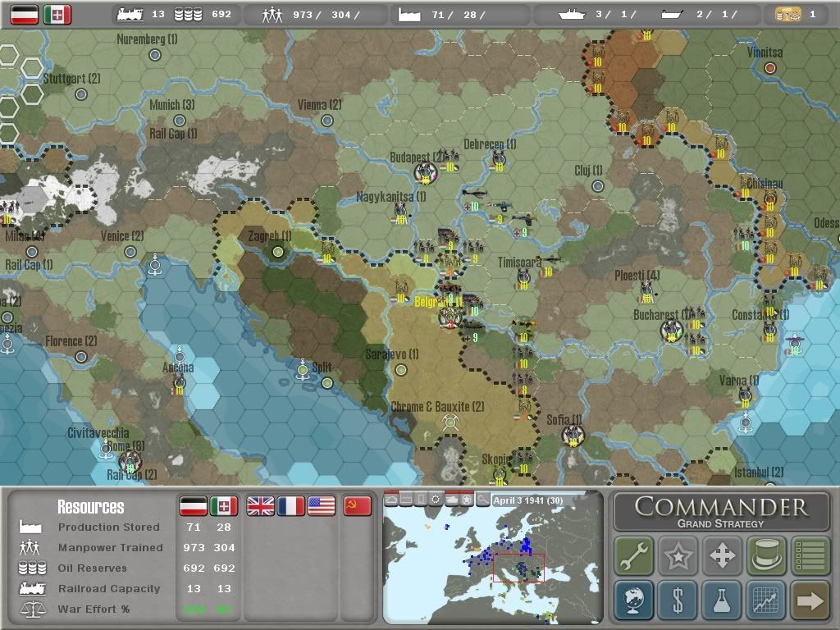Screen dimensions: 840x630
Task: Toggle the star roundel overlay button
Action: click(x=467, y=500)
